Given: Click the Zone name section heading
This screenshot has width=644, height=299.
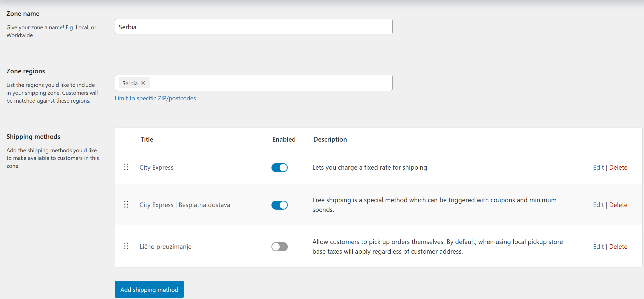Looking at the screenshot, I should coord(23,13).
